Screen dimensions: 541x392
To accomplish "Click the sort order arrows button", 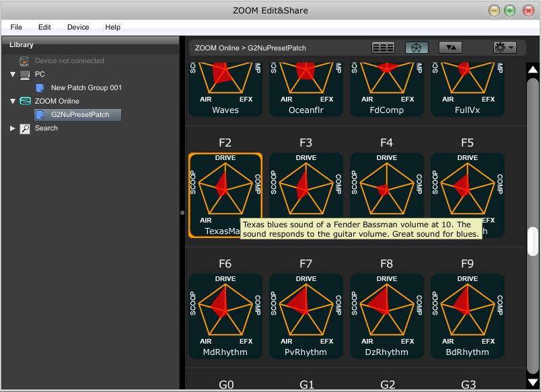I will pos(450,48).
